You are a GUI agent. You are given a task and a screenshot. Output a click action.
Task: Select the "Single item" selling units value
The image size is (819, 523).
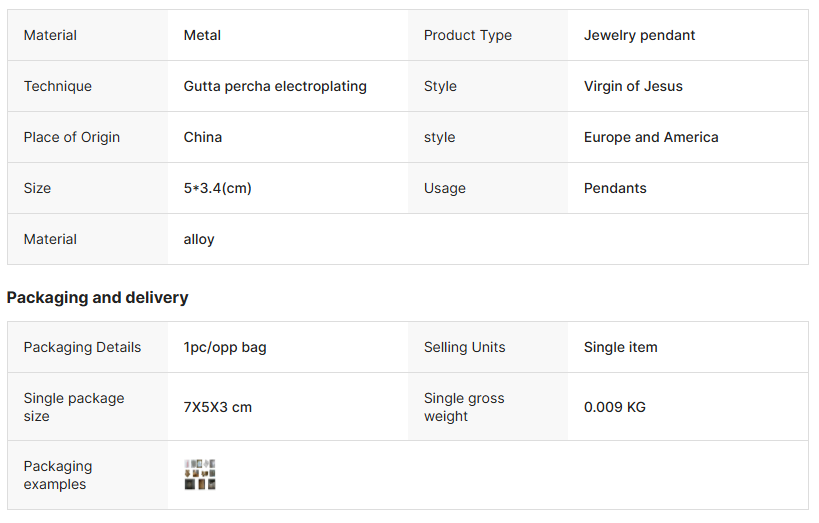[x=621, y=347]
